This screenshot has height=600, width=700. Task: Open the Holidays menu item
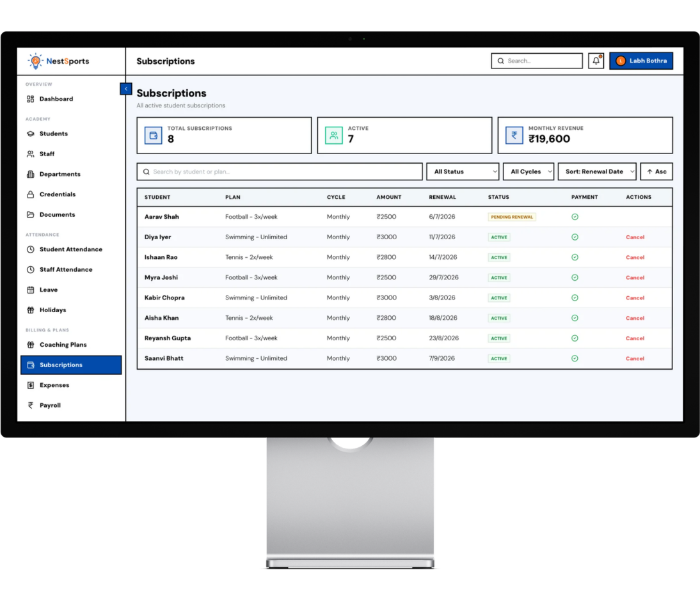click(71, 310)
